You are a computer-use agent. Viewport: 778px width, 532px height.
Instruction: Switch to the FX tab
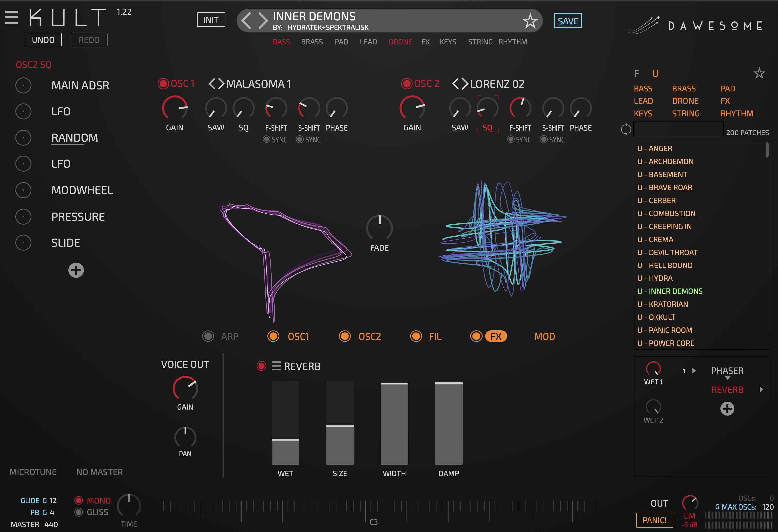496,336
